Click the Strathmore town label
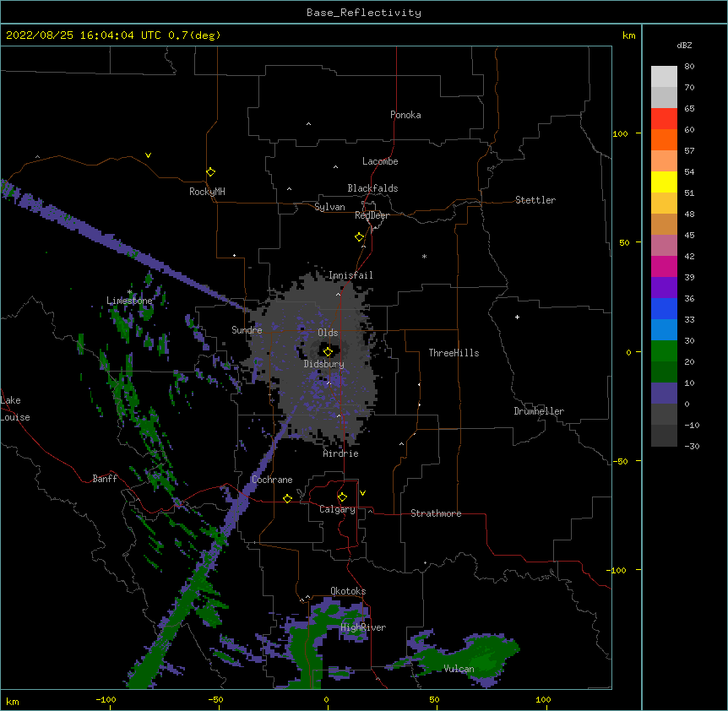This screenshot has width=728, height=711. click(436, 513)
